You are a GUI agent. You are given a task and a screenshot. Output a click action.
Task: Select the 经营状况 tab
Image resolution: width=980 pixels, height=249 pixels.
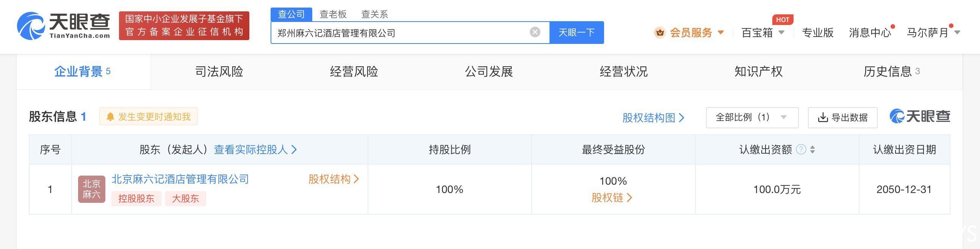pos(623,72)
